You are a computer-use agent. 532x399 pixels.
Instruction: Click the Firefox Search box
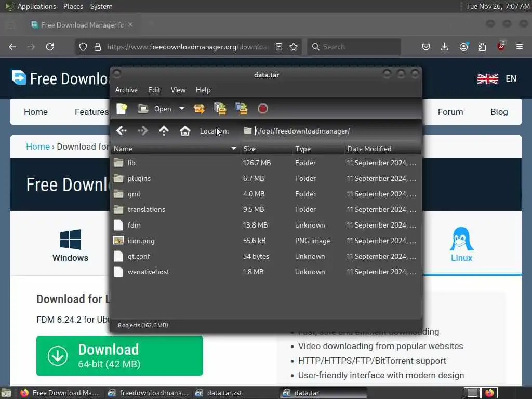(354, 47)
